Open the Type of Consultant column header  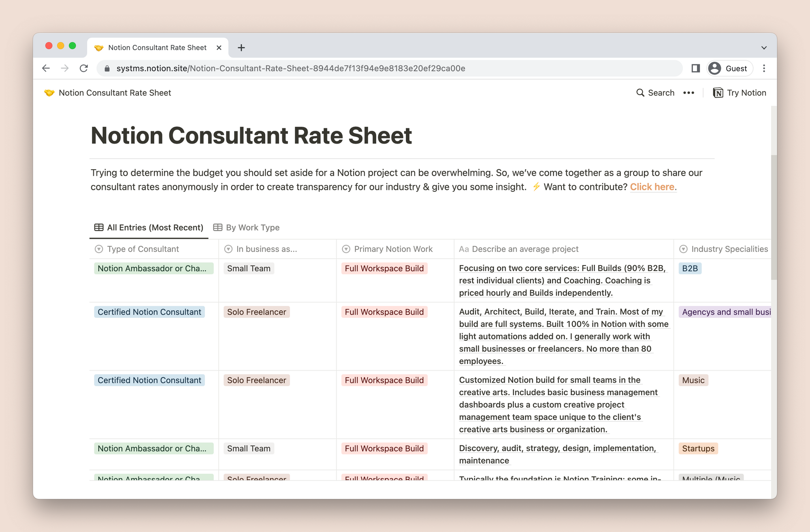(x=143, y=249)
